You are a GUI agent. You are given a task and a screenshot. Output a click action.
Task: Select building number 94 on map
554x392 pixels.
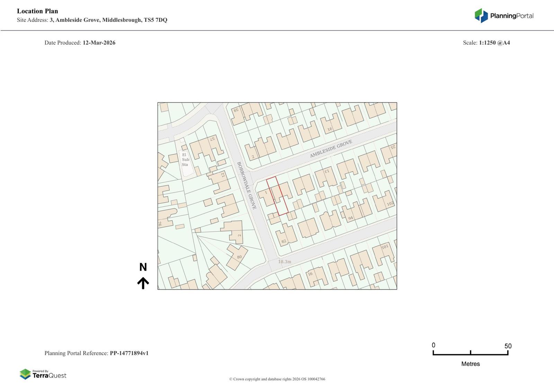click(x=350, y=218)
